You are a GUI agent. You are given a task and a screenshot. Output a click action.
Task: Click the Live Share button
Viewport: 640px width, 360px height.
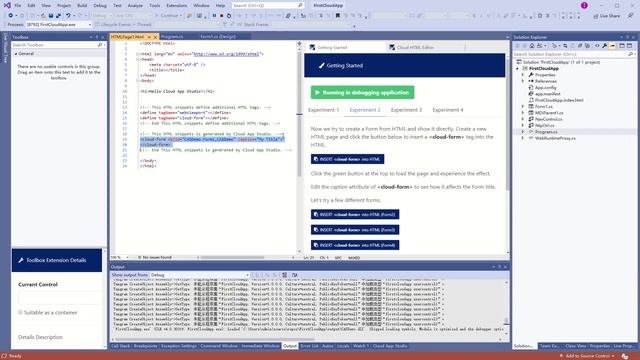tap(607, 16)
